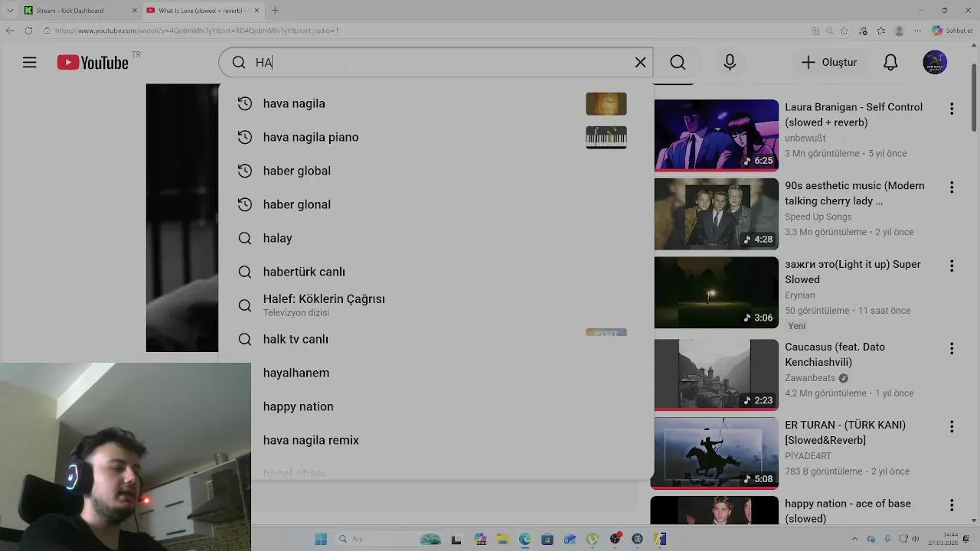Open more options for happy nation video
980x551 pixels.
952,505
